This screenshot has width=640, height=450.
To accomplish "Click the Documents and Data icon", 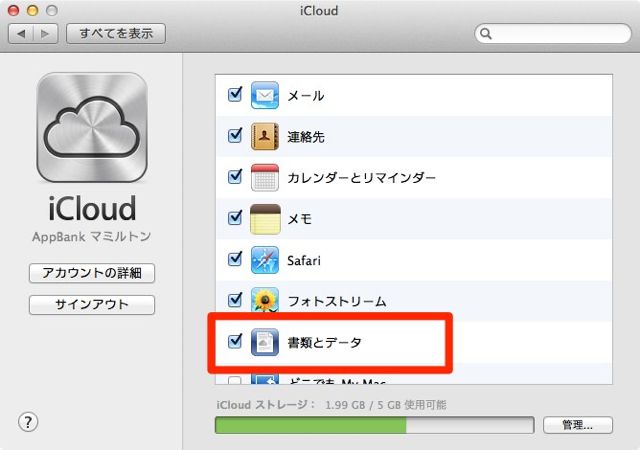I will point(265,342).
